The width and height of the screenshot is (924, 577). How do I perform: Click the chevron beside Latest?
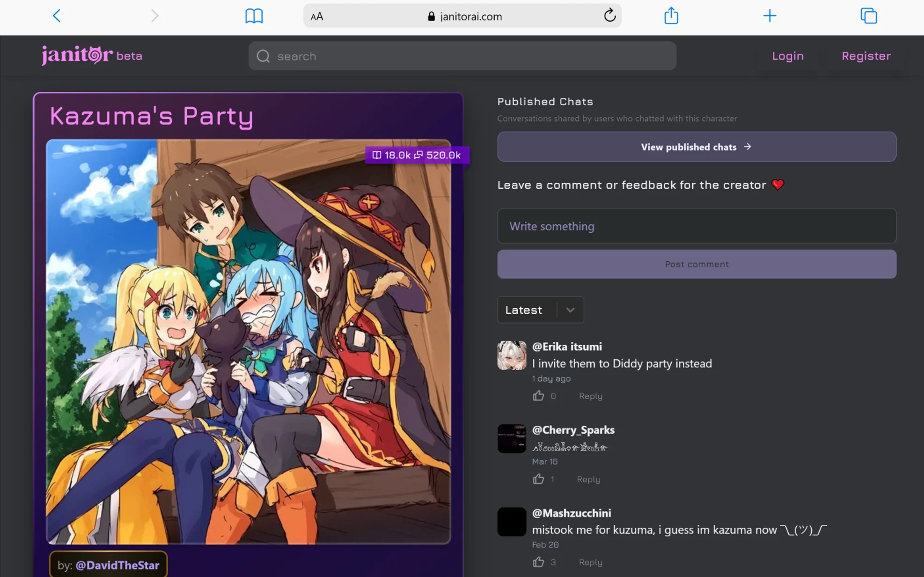[570, 310]
